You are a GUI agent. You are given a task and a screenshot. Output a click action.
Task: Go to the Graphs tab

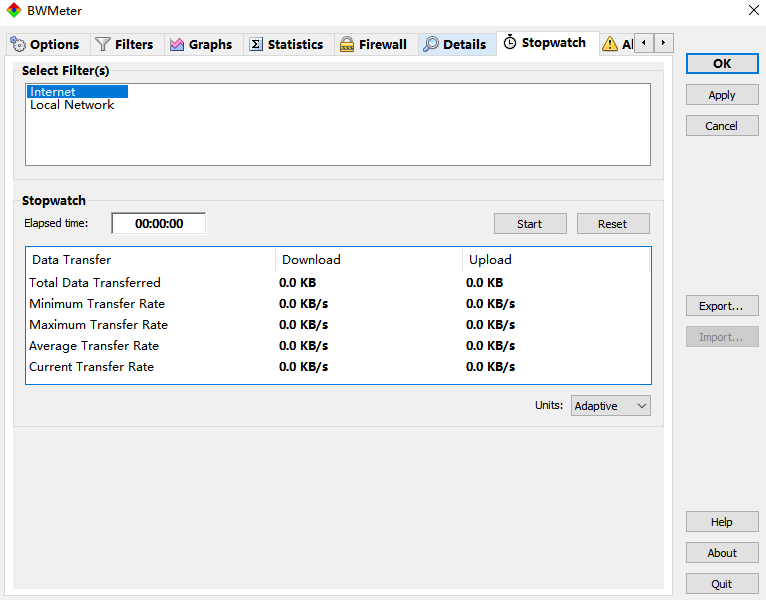(204, 44)
